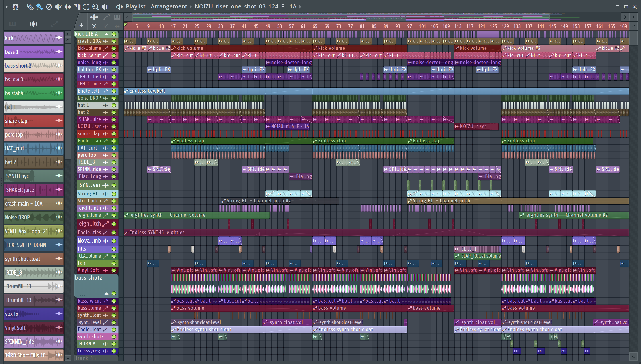This screenshot has height=364, width=641.
Task: Open the SHAKER juice picker item icon
Action: tap(59, 190)
